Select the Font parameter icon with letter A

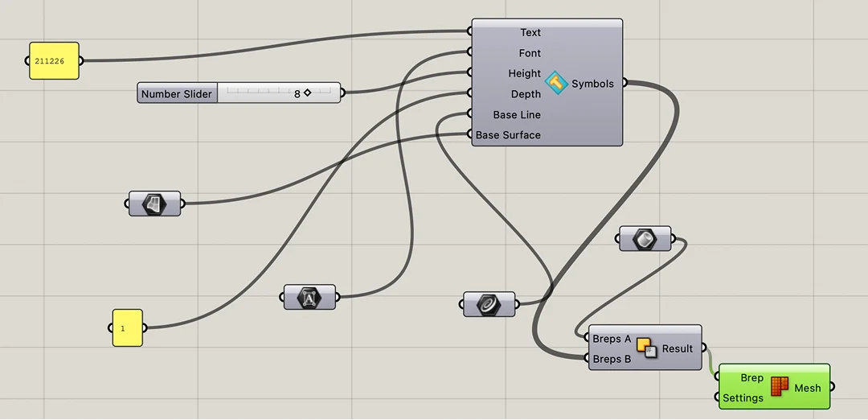[x=309, y=297]
